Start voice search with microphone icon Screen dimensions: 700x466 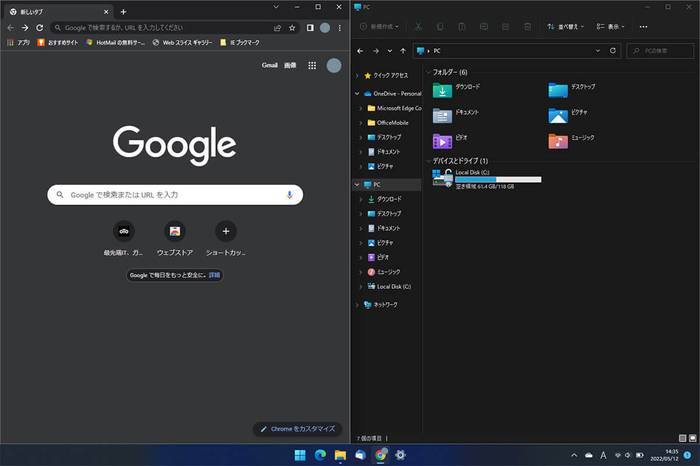click(290, 195)
